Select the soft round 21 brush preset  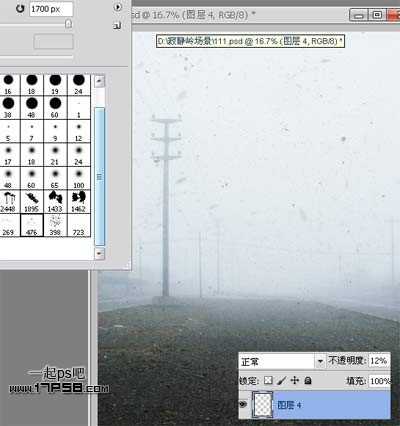point(55,155)
